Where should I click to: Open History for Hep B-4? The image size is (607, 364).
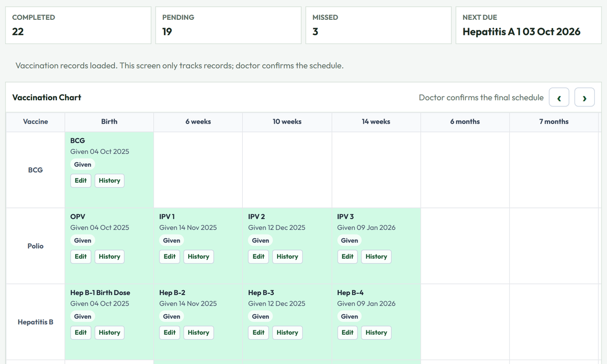pos(376,333)
